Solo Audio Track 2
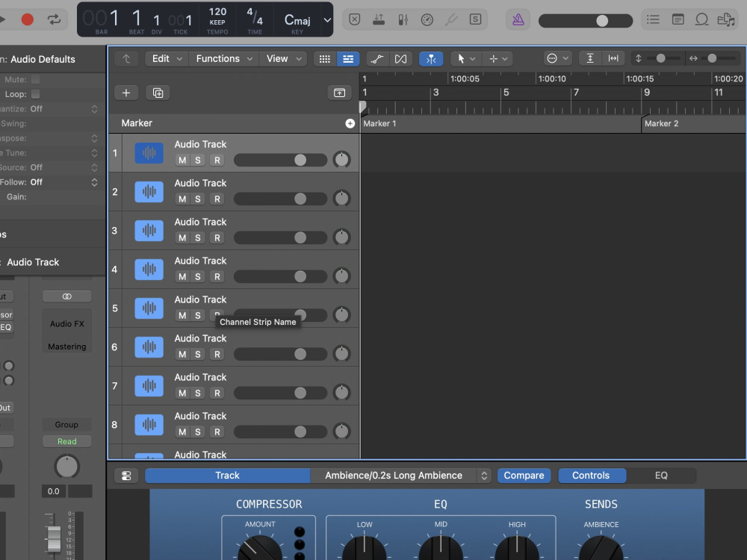 click(x=198, y=199)
